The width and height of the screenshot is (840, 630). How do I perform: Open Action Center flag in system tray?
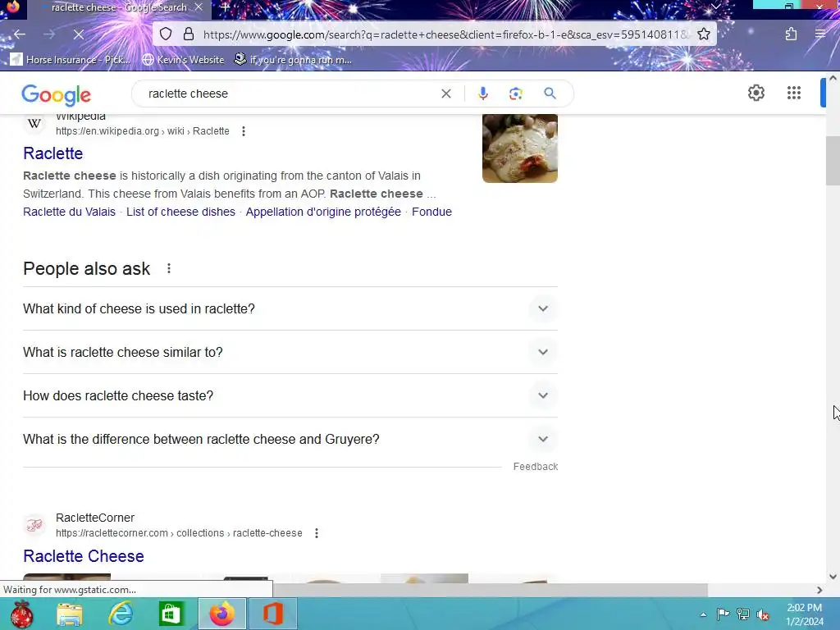point(723,614)
